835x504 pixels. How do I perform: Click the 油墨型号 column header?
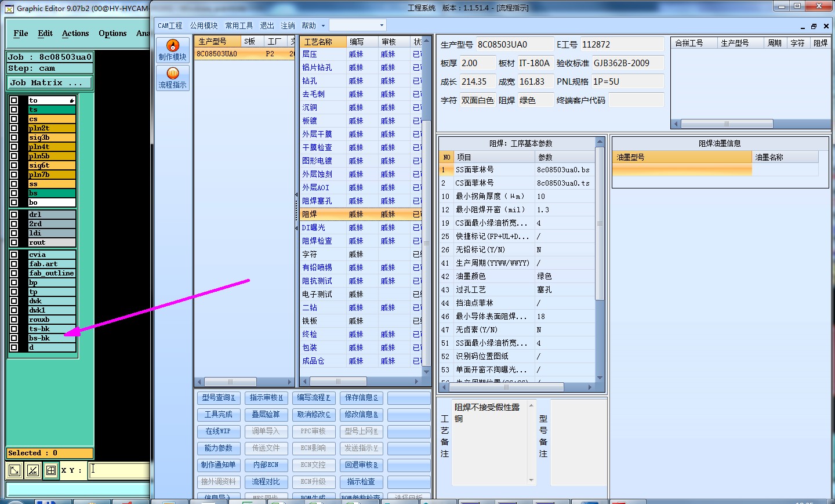(x=682, y=157)
